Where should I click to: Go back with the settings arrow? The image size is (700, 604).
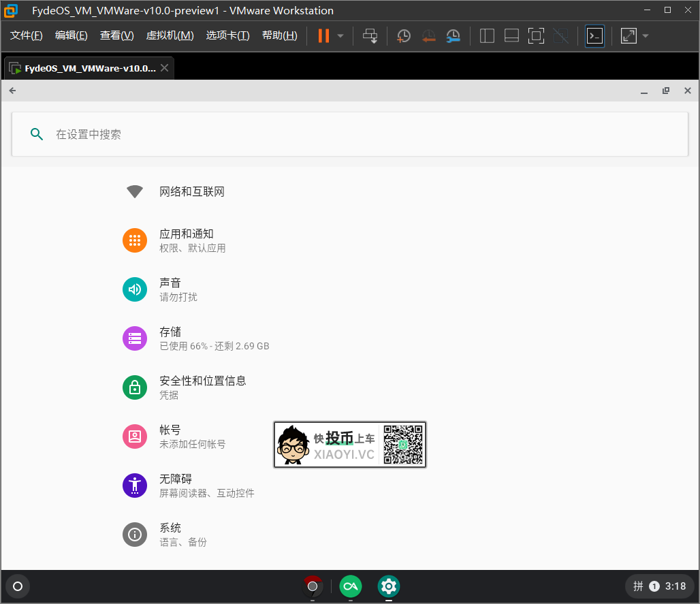[12, 91]
